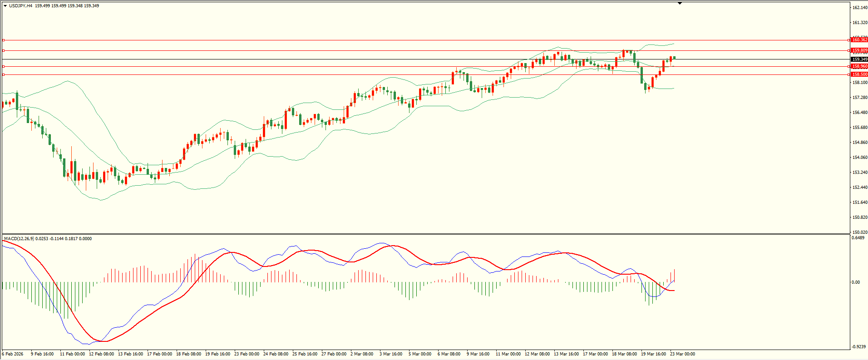Image resolution: width=868 pixels, height=360 pixels.
Task: Click the MACD(12,26,9) indicator label
Action: pyautogui.click(x=19, y=239)
